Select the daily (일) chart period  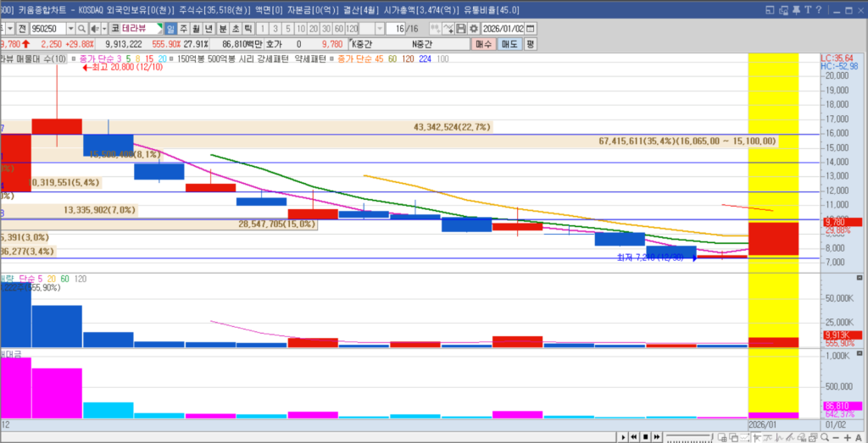point(169,29)
